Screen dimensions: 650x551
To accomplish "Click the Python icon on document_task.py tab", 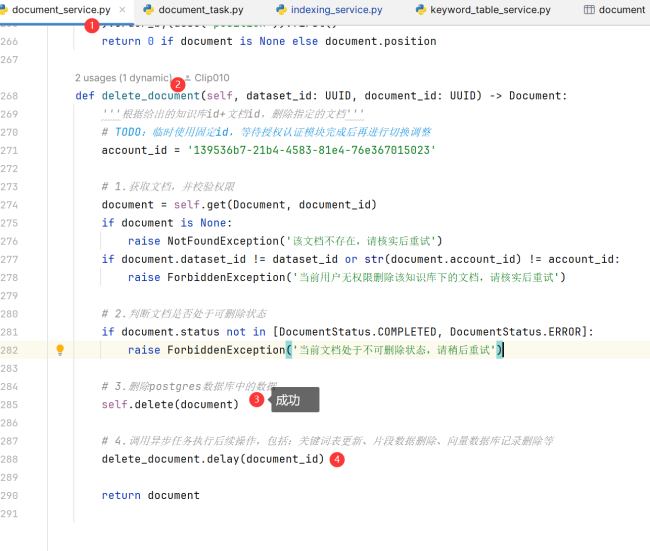I will 148,10.
